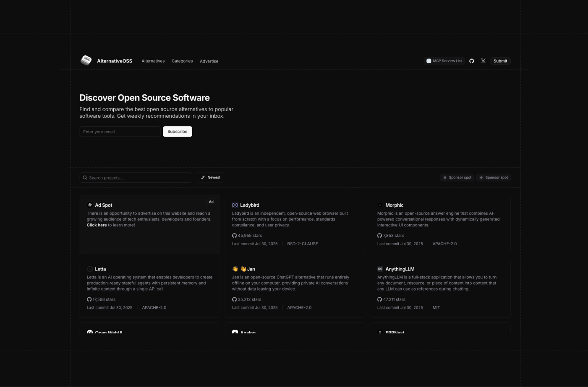Focus the 'Enter your email' field
Screen dimensions: 588x387
tap(120, 132)
